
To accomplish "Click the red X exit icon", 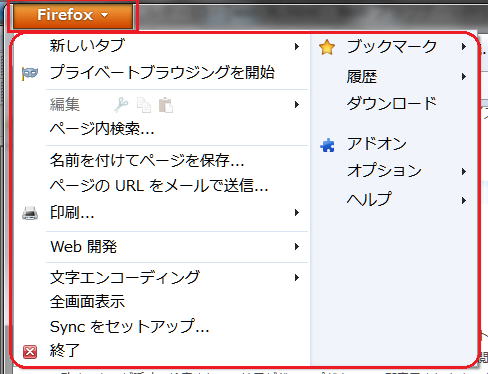I will point(30,352).
